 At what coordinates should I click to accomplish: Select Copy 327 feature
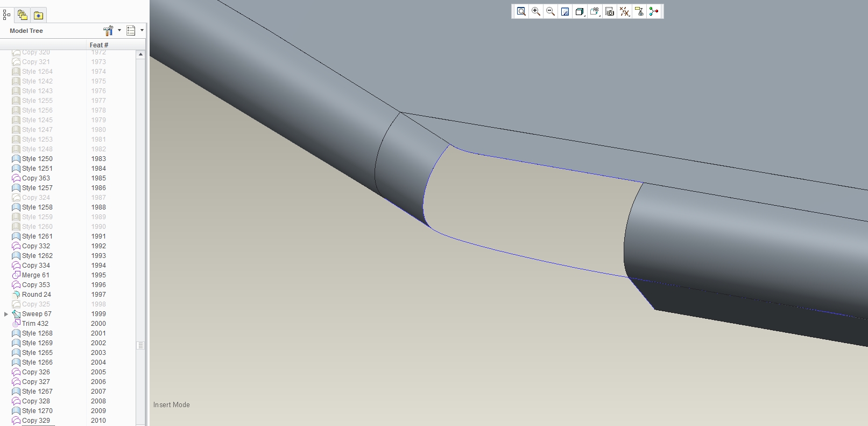(31, 382)
